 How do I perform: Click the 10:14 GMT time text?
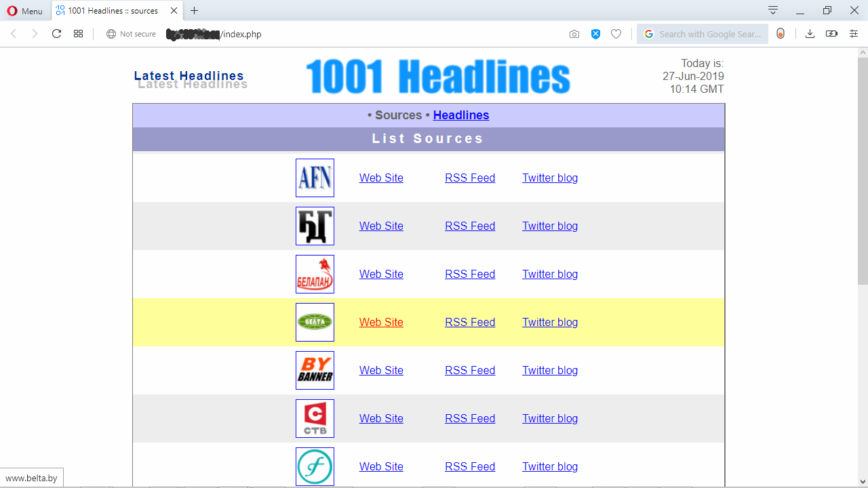point(696,89)
